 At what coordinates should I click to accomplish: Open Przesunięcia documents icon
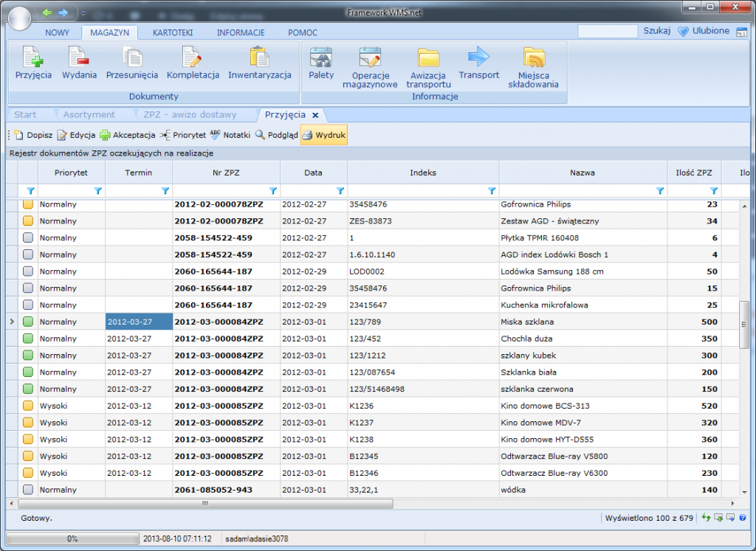click(132, 58)
